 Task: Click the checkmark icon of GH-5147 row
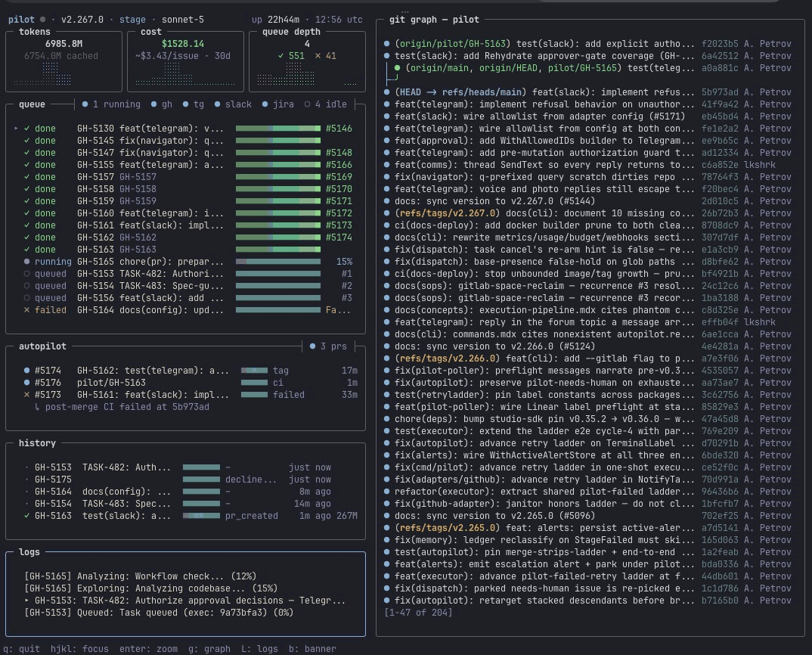27,152
